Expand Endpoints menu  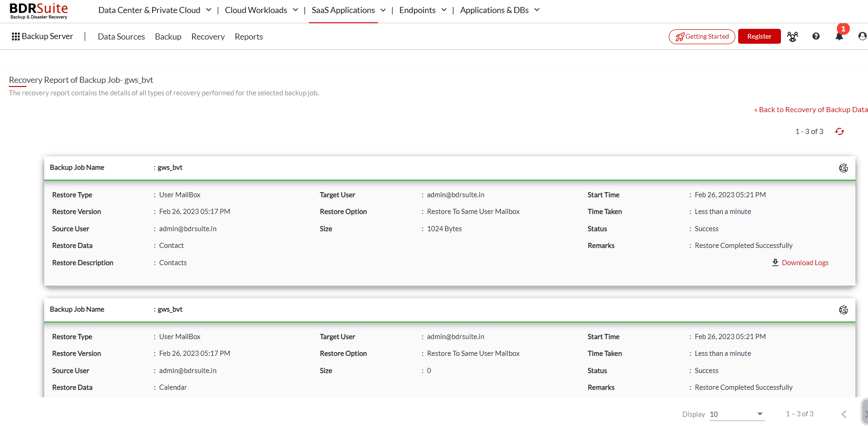pyautogui.click(x=423, y=10)
